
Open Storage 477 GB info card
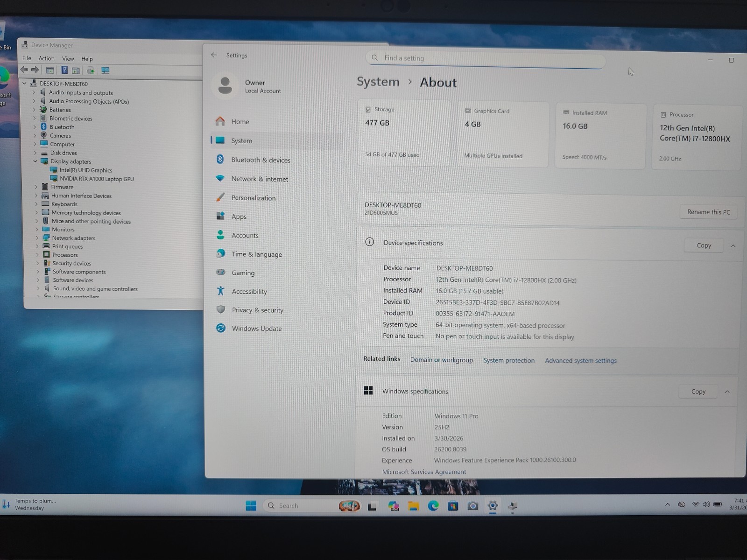(x=404, y=133)
